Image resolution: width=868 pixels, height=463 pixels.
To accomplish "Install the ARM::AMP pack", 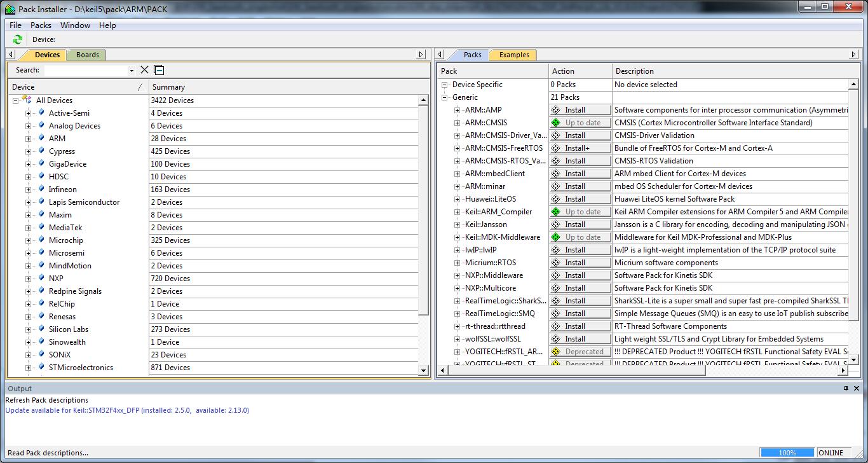I will click(x=580, y=110).
